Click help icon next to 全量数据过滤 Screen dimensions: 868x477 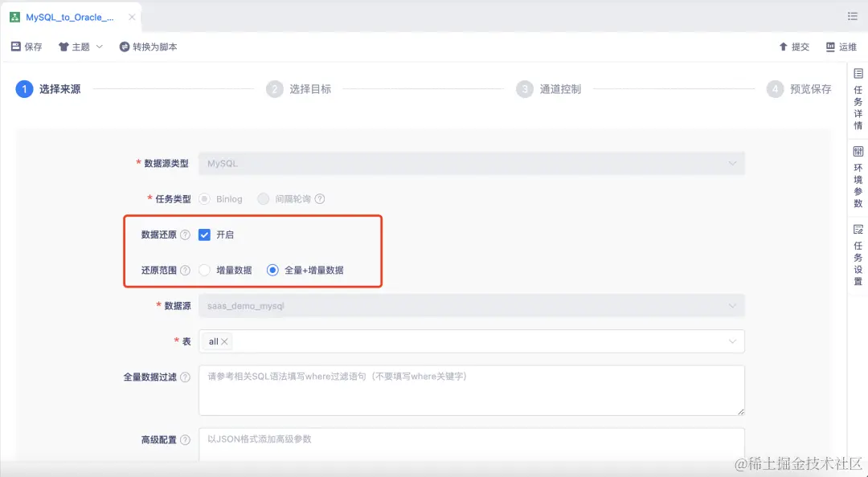[186, 377]
